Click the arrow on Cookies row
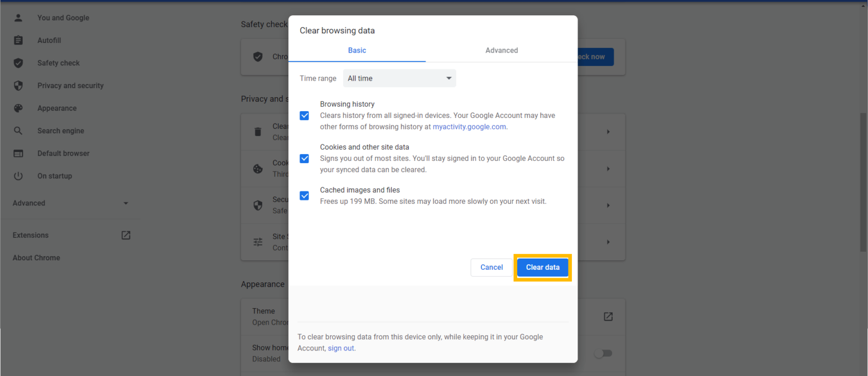 point(608,168)
